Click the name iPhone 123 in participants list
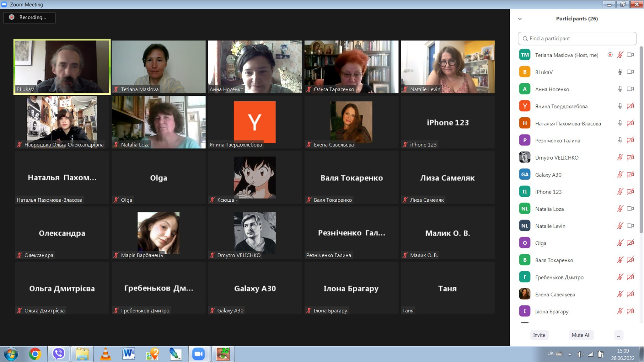 548,192
